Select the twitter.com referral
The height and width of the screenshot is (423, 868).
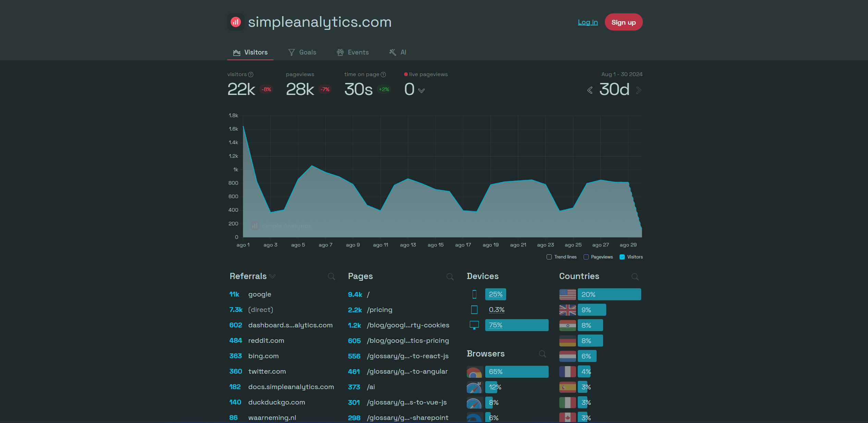[x=282, y=372]
